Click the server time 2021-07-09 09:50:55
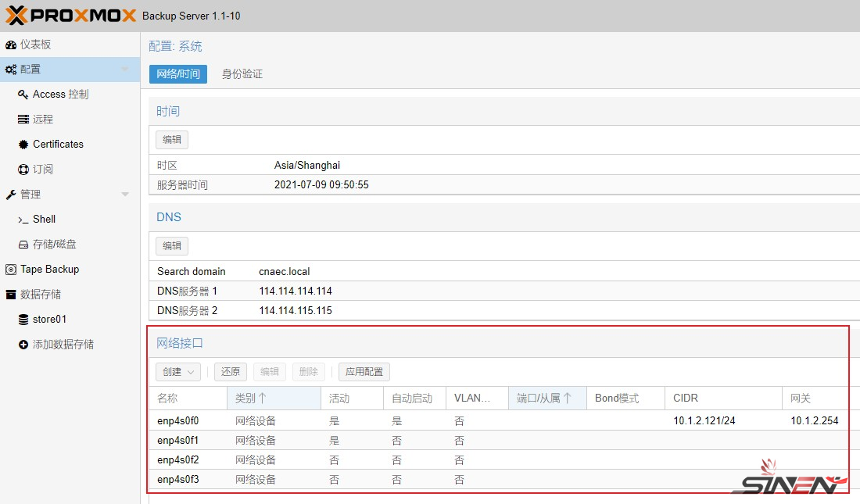Image resolution: width=860 pixels, height=504 pixels. [321, 185]
